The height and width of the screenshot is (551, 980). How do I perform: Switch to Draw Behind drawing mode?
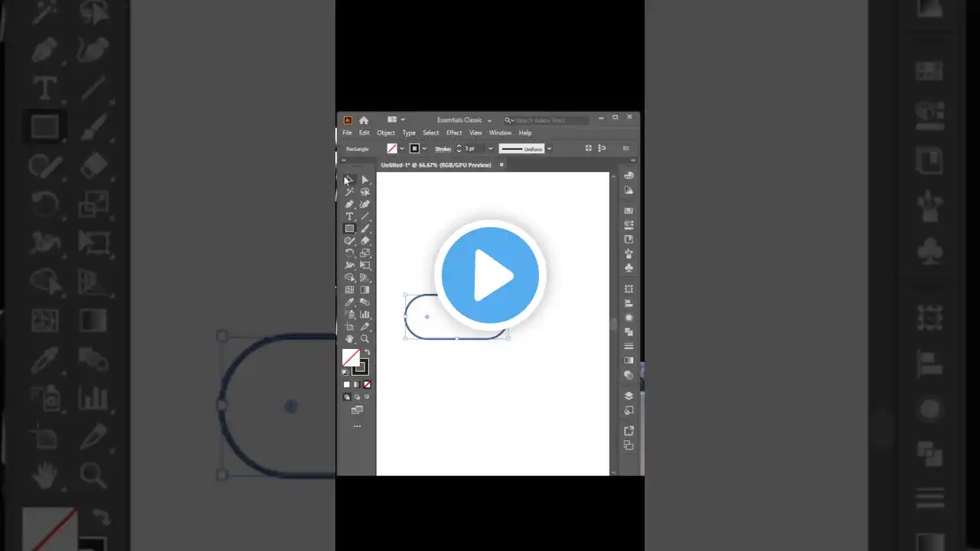(x=356, y=396)
